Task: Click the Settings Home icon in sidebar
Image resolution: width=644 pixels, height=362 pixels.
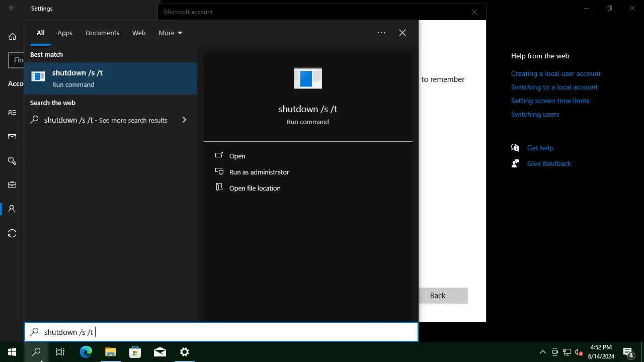Action: (13, 36)
